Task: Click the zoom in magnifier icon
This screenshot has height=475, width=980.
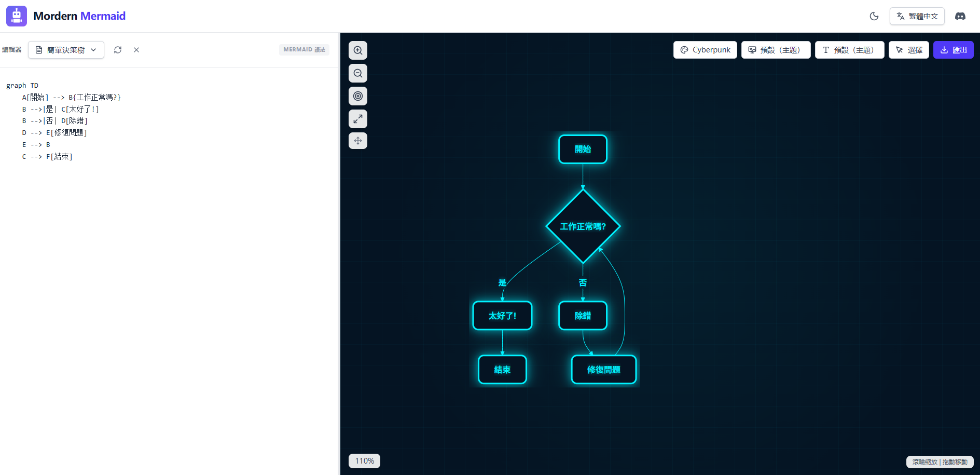Action: coord(358,50)
